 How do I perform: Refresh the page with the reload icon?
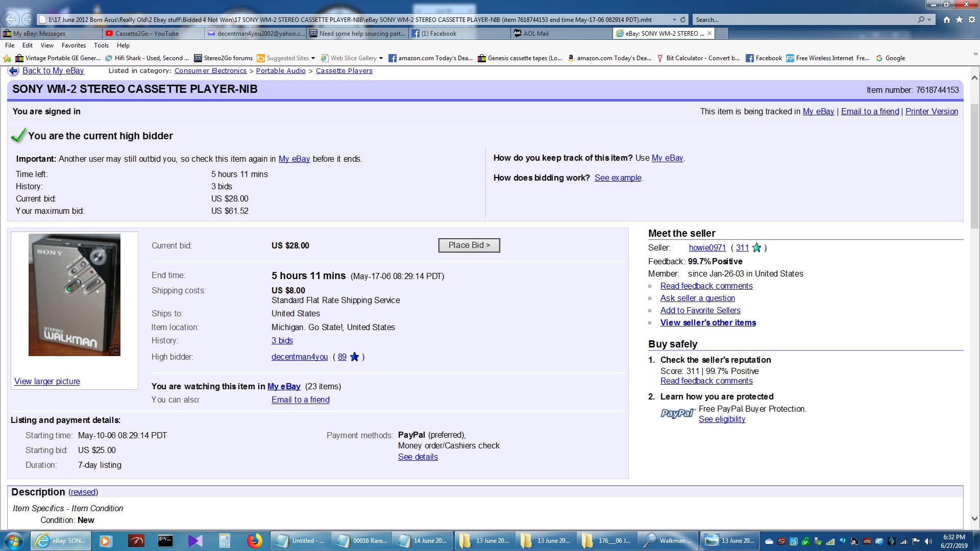683,19
